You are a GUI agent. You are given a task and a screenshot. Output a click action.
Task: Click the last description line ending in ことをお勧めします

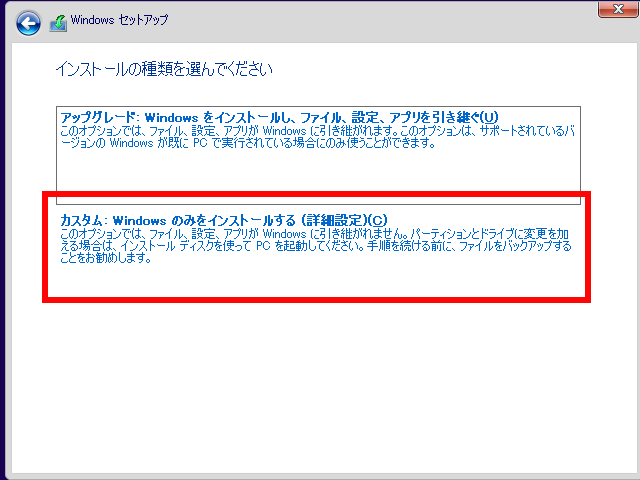(x=105, y=259)
